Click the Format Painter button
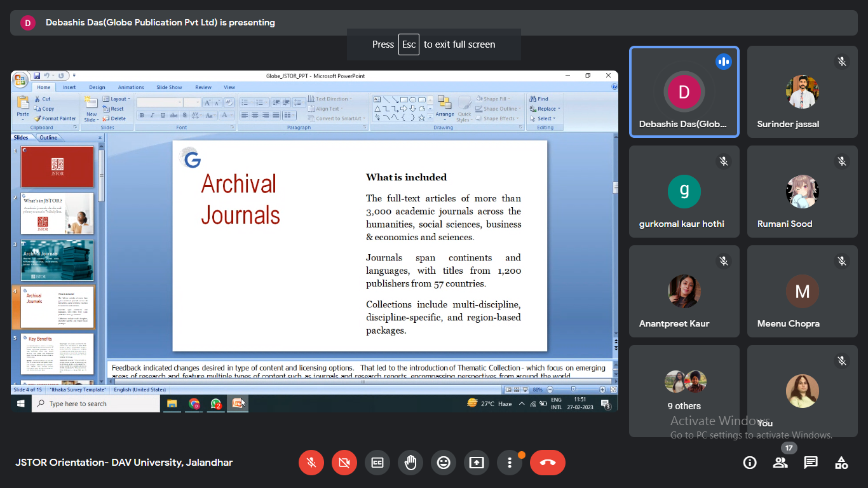 [x=55, y=118]
